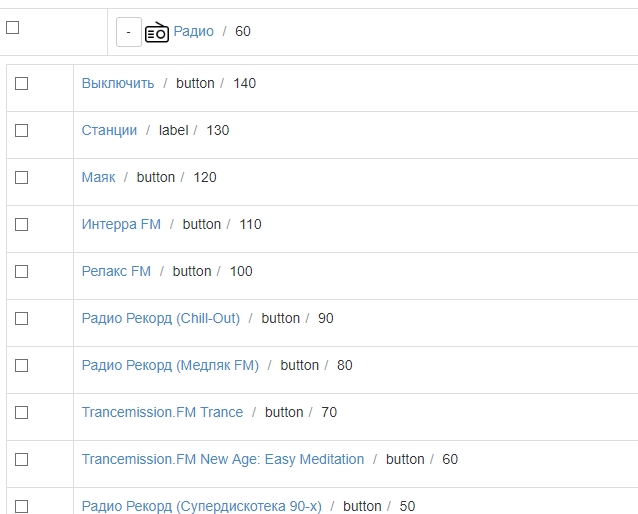The width and height of the screenshot is (638, 514).
Task: Tick the Trancemission.FM Trance checkbox
Action: (21, 412)
